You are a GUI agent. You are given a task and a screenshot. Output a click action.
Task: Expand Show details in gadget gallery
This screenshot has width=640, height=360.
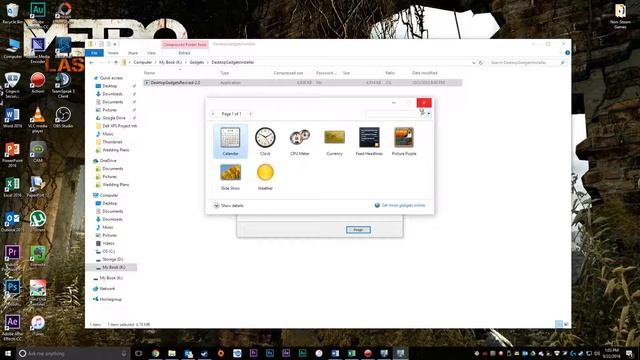click(x=228, y=205)
